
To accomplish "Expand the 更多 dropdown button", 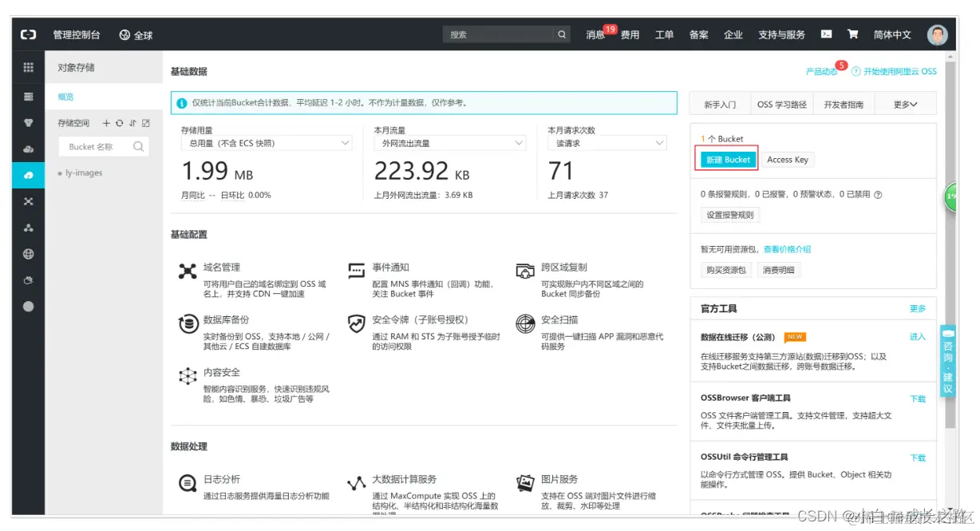I will [x=903, y=104].
